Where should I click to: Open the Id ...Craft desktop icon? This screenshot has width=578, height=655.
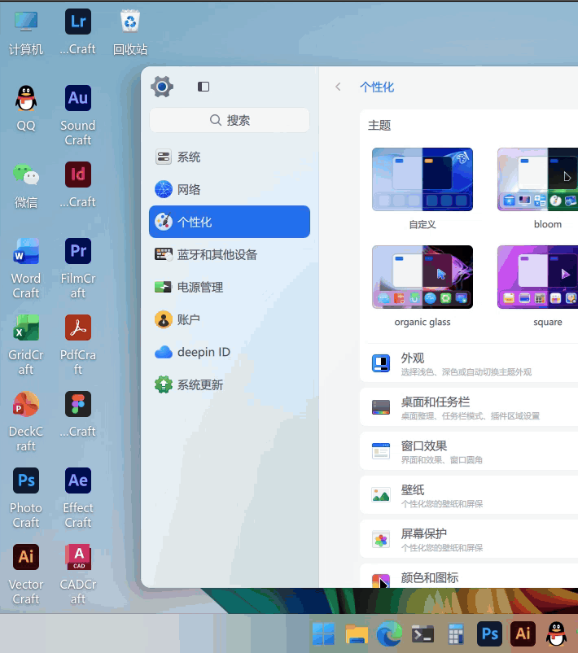[78, 185]
